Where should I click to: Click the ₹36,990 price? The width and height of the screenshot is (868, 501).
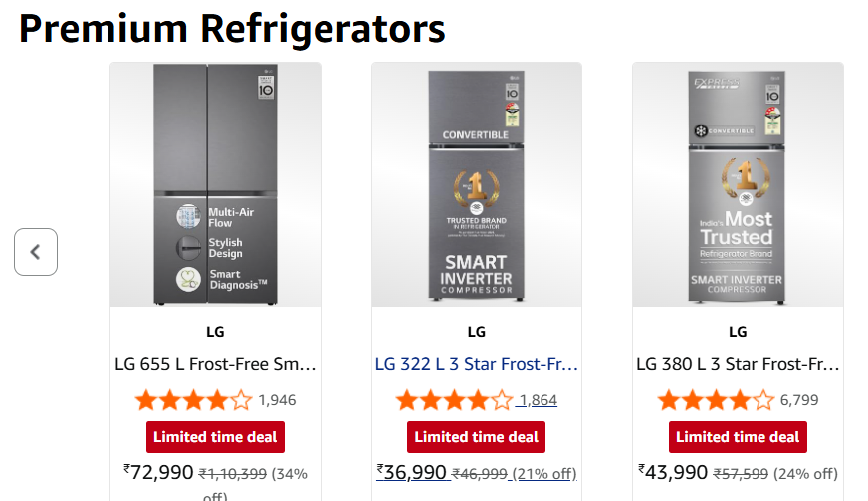411,472
